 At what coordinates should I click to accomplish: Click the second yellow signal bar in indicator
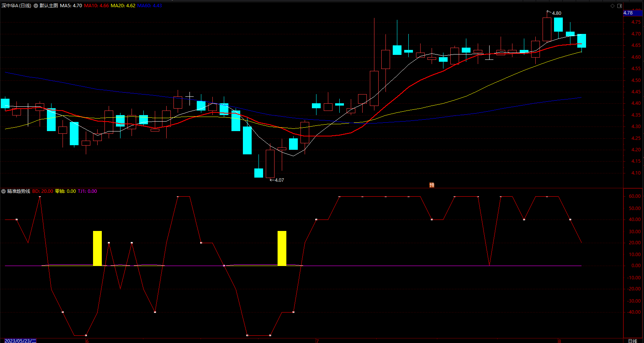coord(282,248)
